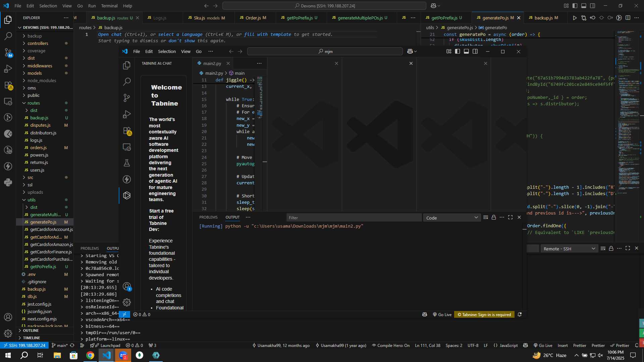Open Extensions view in main window activity bar
Screen dimensions: 644x362
click(x=8, y=85)
